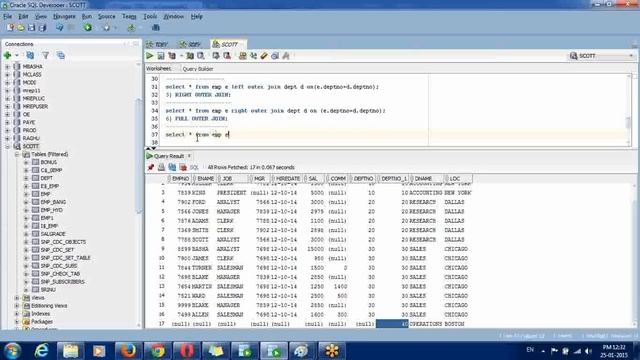The width and height of the screenshot is (640, 360).
Task: Expand the RAGHU connection
Action: 7,138
